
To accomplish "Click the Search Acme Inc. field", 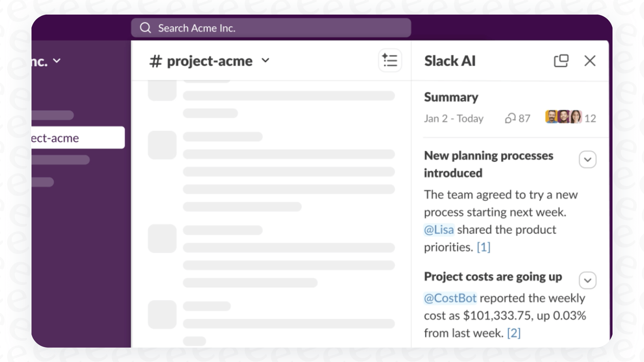I will (271, 28).
